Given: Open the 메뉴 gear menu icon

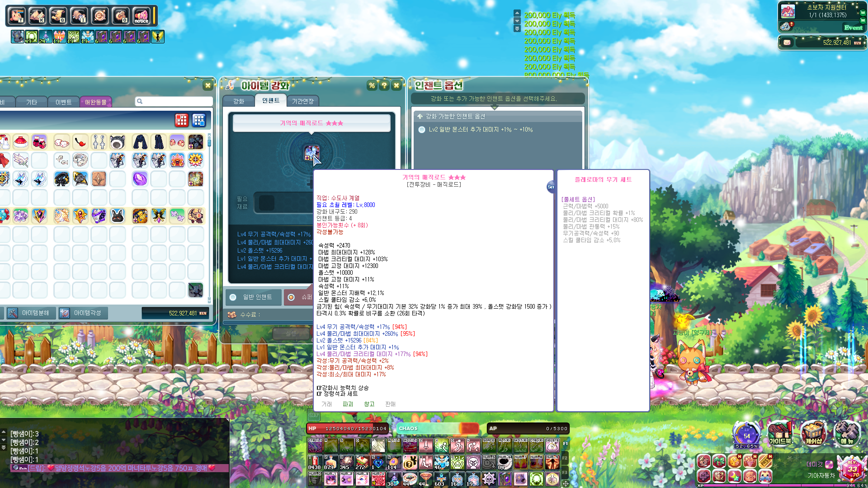Looking at the screenshot, I should tap(846, 432).
